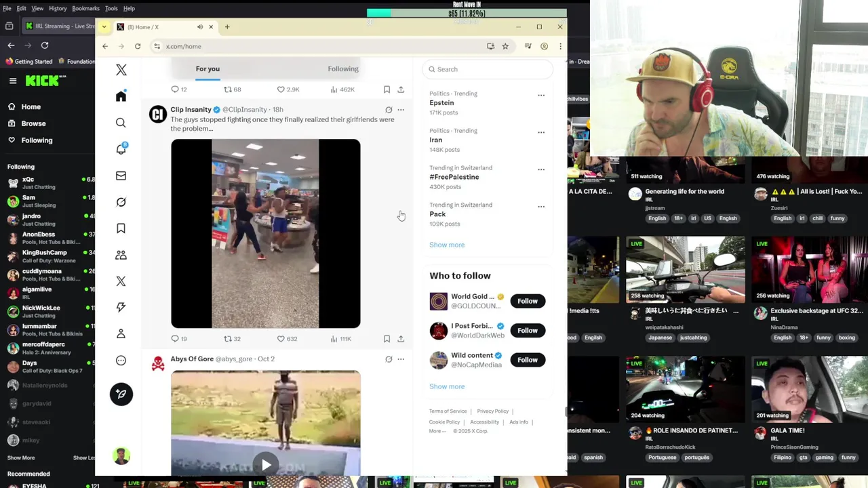Bookmark x.com with the star icon
Viewport: 868px width, 488px height.
pyautogui.click(x=505, y=46)
